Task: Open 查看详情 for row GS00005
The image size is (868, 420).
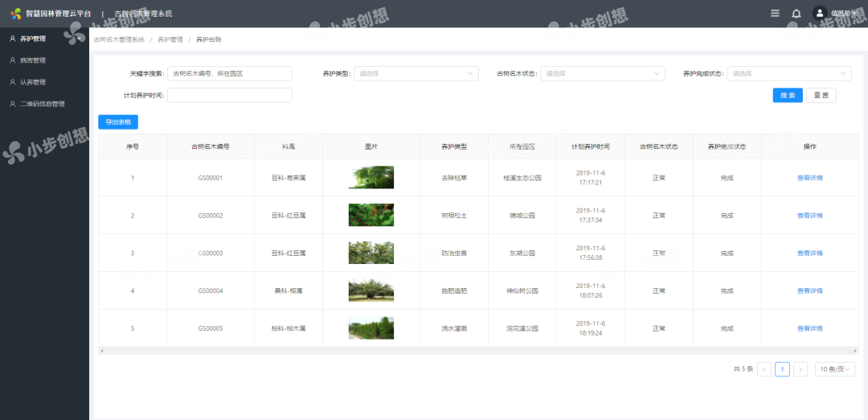Action: 810,328
